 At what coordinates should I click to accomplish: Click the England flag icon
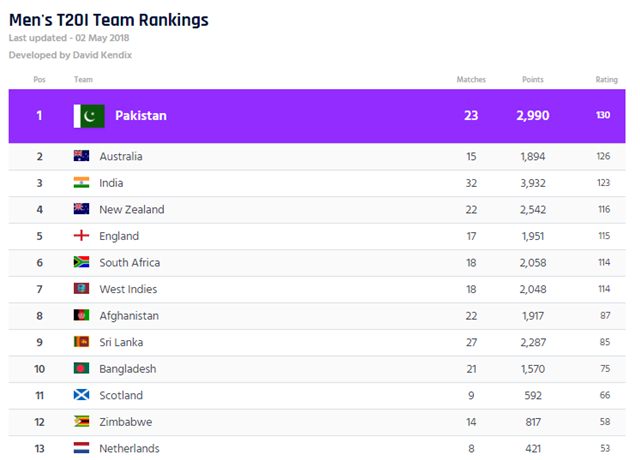click(x=81, y=236)
